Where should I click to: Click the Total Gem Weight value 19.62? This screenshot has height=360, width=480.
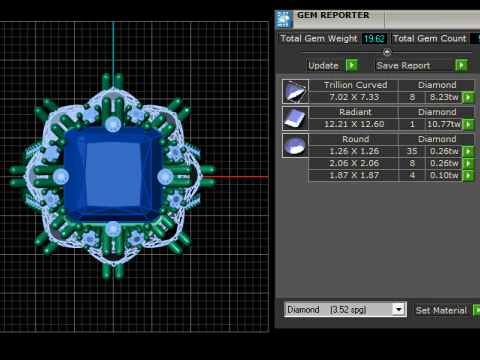pos(374,39)
